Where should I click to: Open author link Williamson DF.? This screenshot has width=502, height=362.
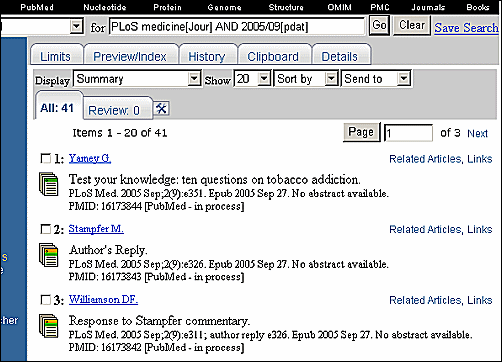(103, 300)
